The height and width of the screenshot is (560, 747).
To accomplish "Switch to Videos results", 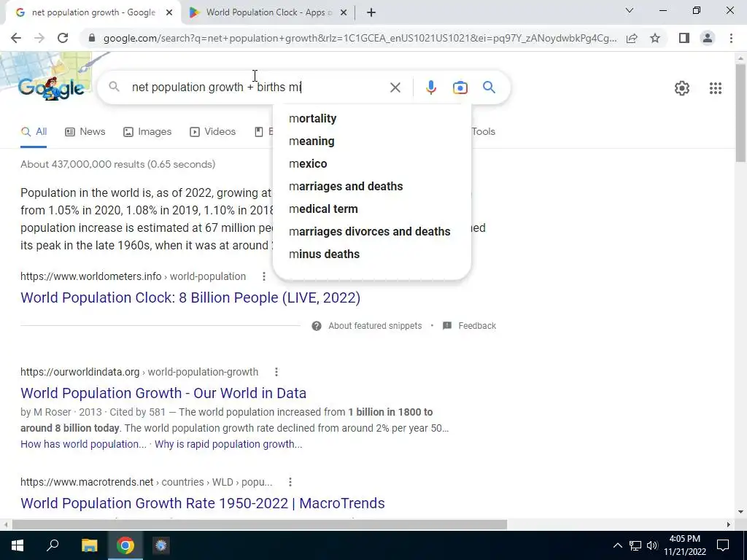I will pos(212,132).
